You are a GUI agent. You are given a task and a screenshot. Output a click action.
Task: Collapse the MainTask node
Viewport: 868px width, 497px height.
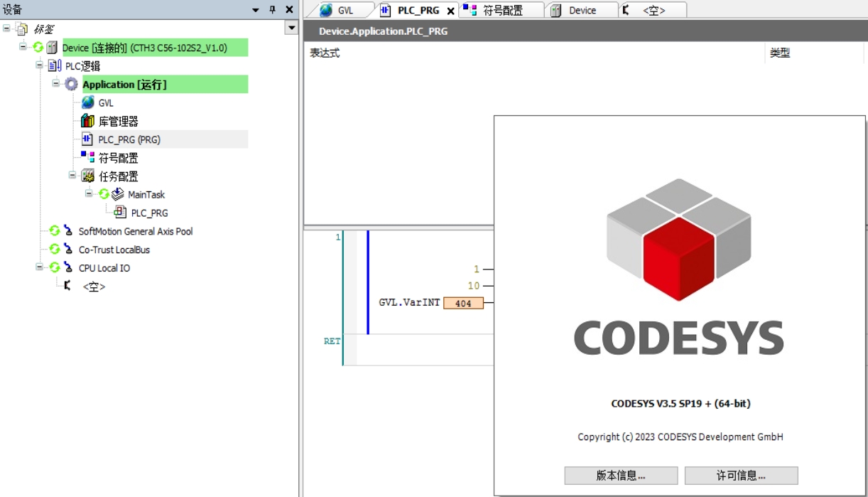pos(89,193)
